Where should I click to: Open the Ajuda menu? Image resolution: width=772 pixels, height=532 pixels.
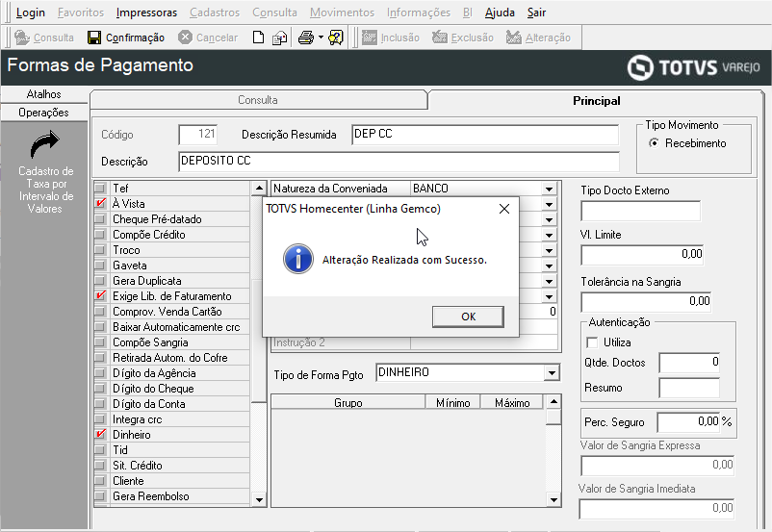(500, 13)
